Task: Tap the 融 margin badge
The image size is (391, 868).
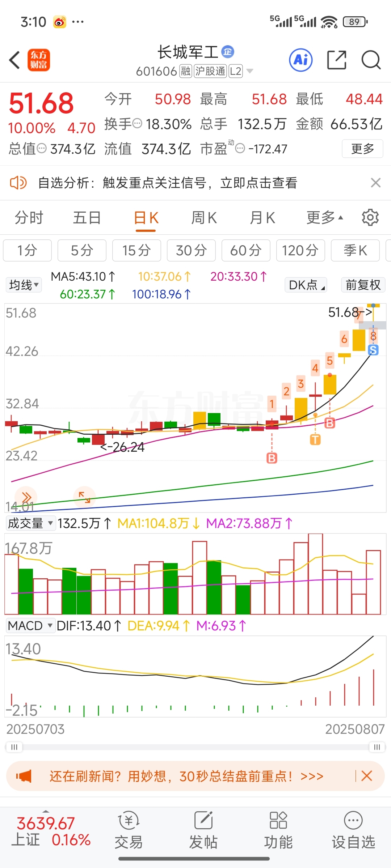Action: [186, 71]
